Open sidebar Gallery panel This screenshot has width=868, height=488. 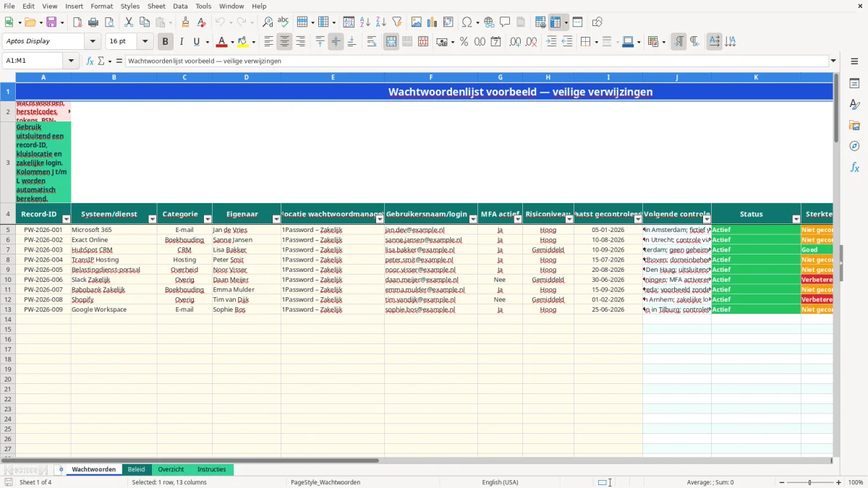pyautogui.click(x=854, y=126)
